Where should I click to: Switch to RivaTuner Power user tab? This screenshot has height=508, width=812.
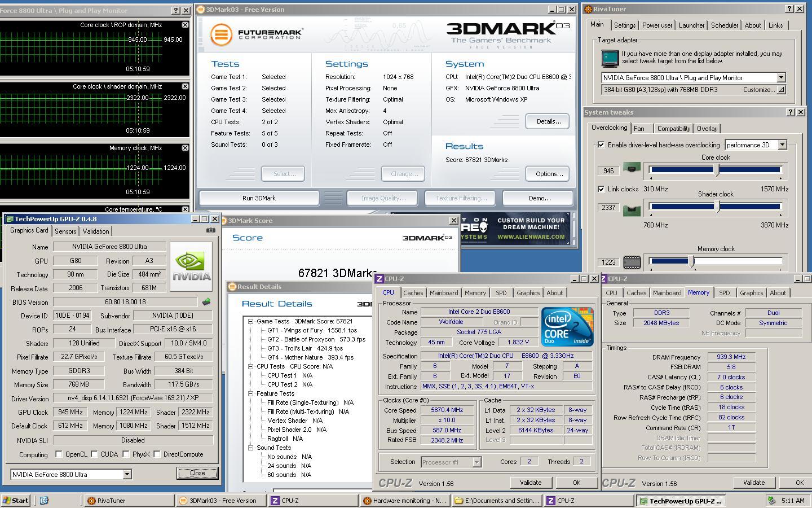[x=657, y=25]
